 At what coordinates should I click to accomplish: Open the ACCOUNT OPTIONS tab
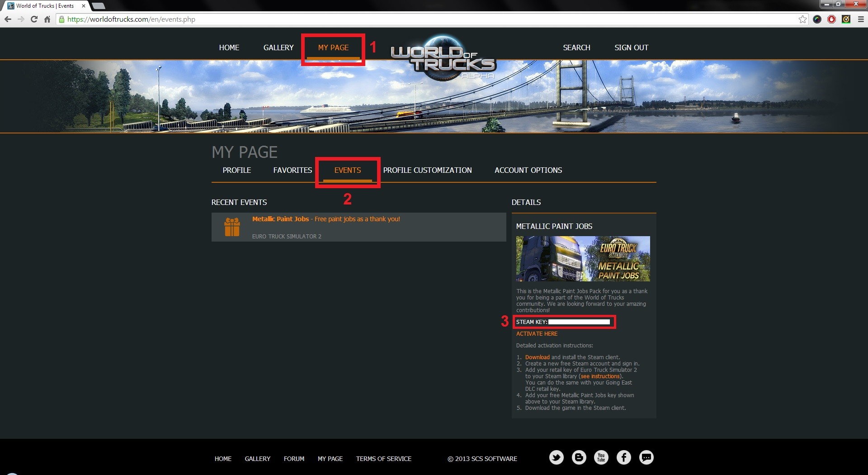[x=528, y=170]
